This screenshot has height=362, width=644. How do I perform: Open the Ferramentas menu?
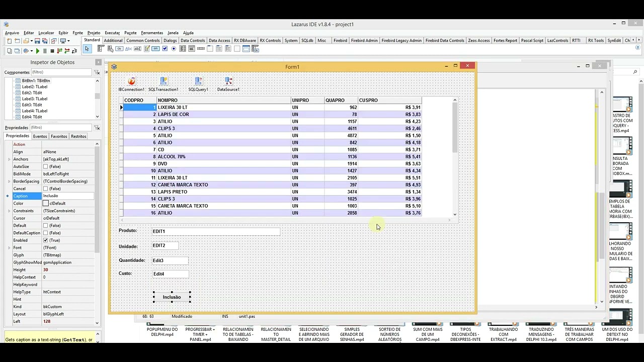pyautogui.click(x=152, y=33)
